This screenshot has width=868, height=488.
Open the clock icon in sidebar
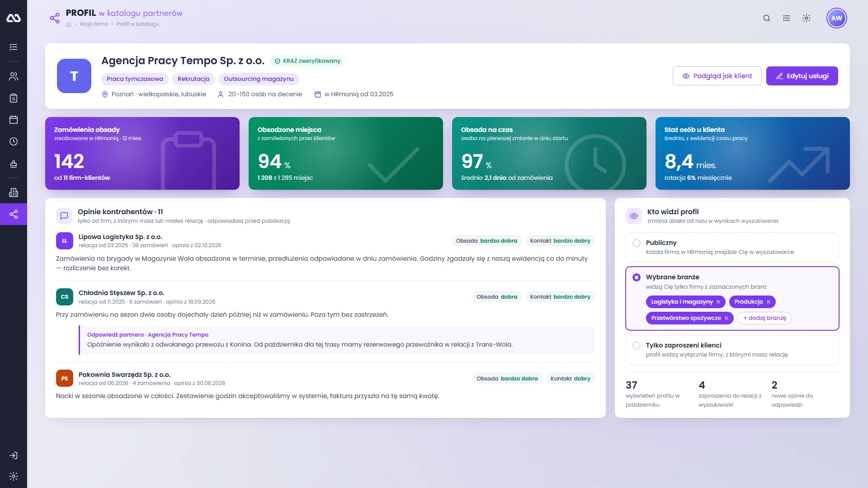[x=14, y=141]
